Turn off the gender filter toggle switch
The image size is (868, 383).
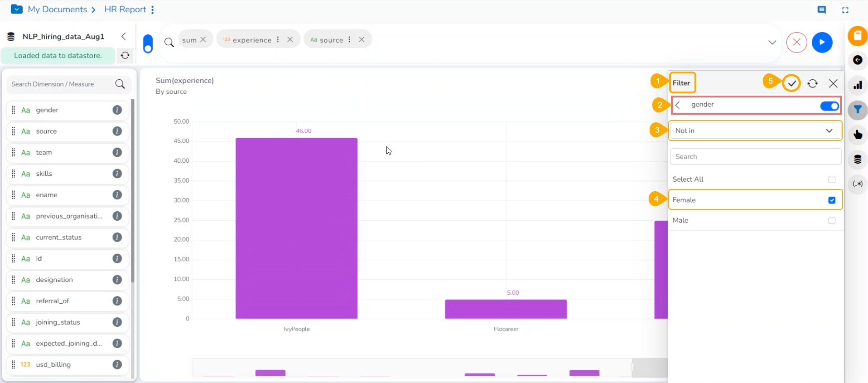[829, 106]
